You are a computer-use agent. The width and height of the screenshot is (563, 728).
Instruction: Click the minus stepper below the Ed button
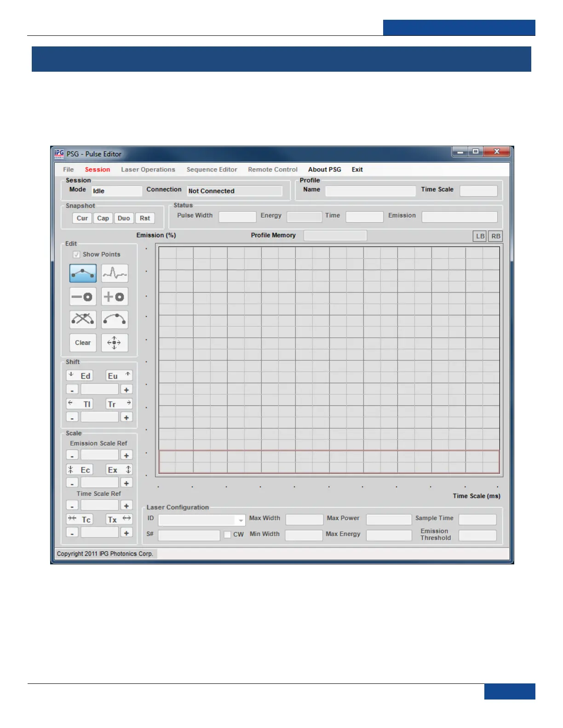pyautogui.click(x=72, y=390)
